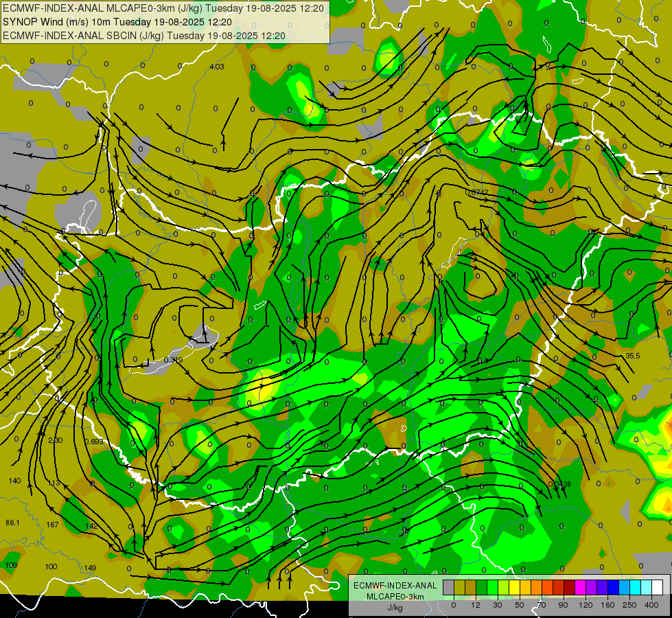This screenshot has width=672, height=618.
Task: Click the SYNOP Wind 10m title line
Action: tap(117, 22)
